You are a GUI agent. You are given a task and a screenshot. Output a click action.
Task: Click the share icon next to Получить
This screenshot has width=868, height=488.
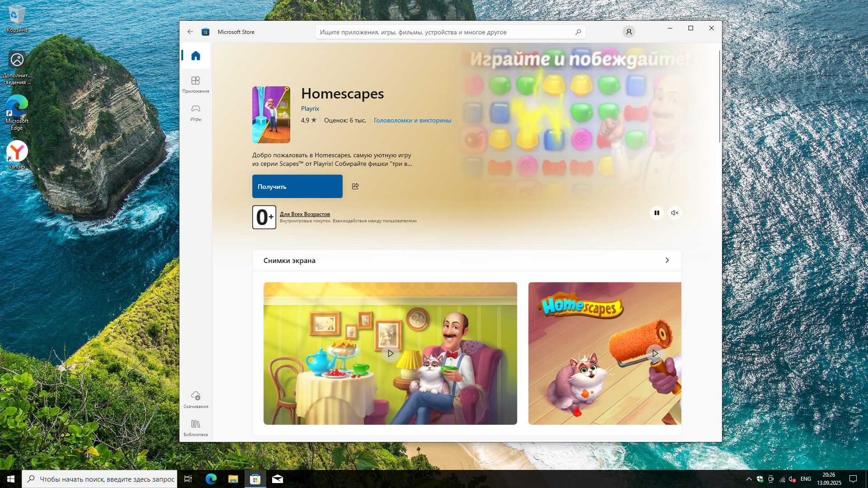[355, 186]
